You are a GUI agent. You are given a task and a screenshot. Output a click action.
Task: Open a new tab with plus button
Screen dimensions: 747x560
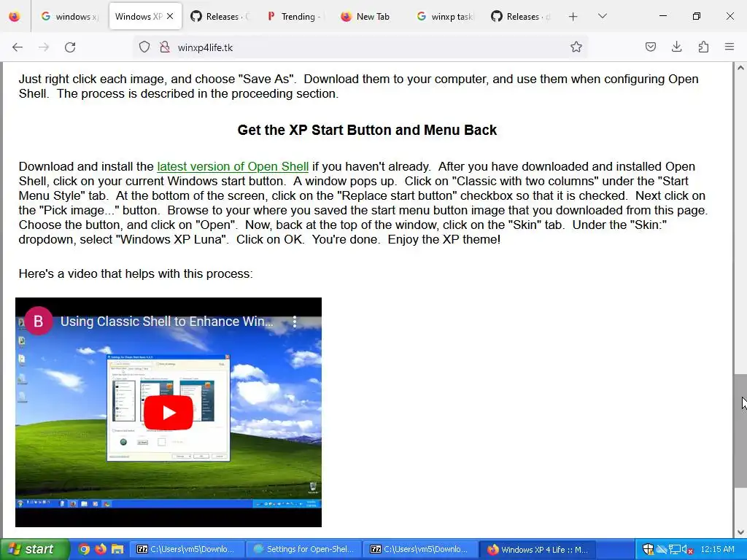(x=573, y=17)
